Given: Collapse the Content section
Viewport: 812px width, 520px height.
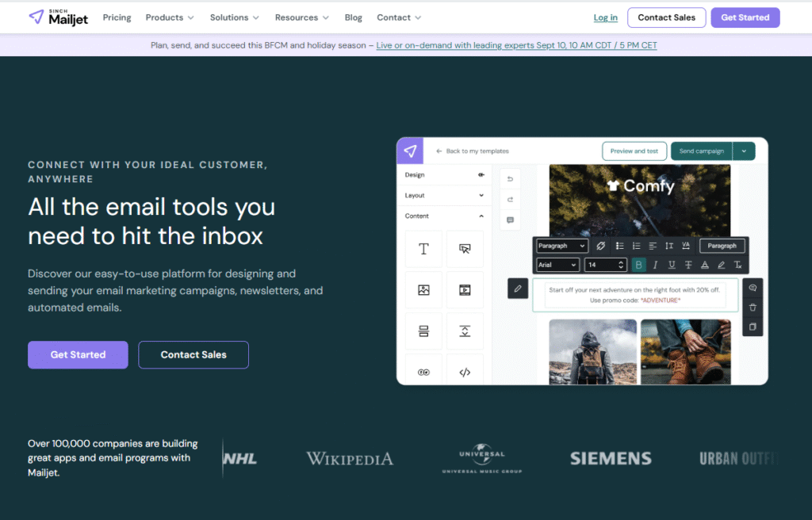Looking at the screenshot, I should pos(444,216).
